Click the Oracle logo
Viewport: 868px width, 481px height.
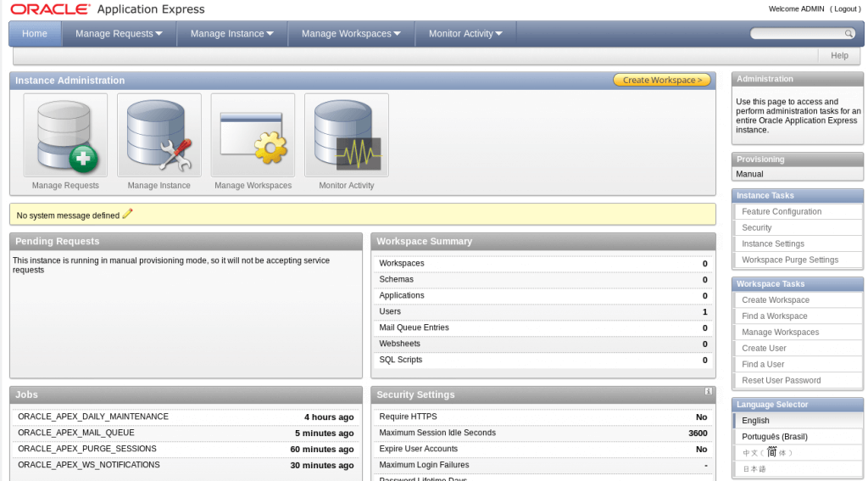click(50, 9)
